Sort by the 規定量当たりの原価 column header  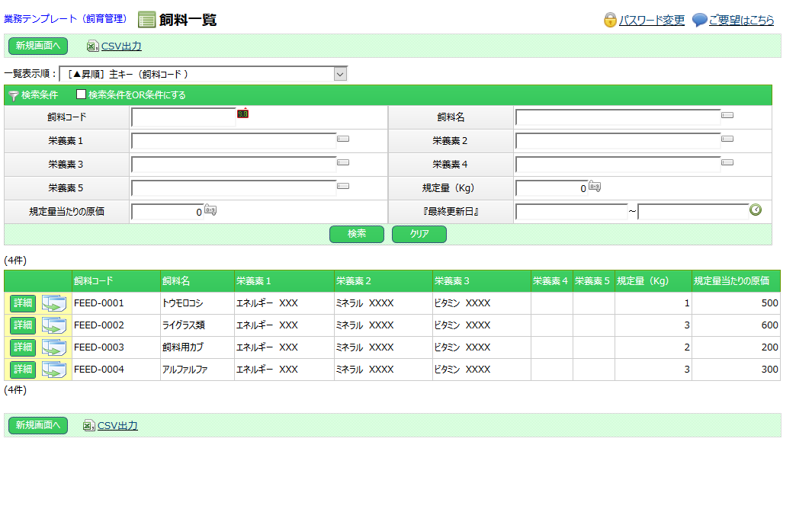(x=731, y=281)
